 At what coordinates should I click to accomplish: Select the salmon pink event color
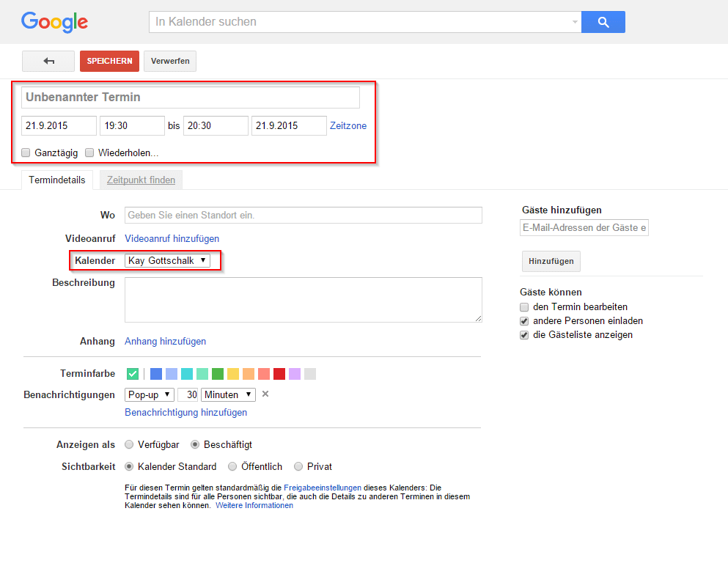tap(264, 374)
